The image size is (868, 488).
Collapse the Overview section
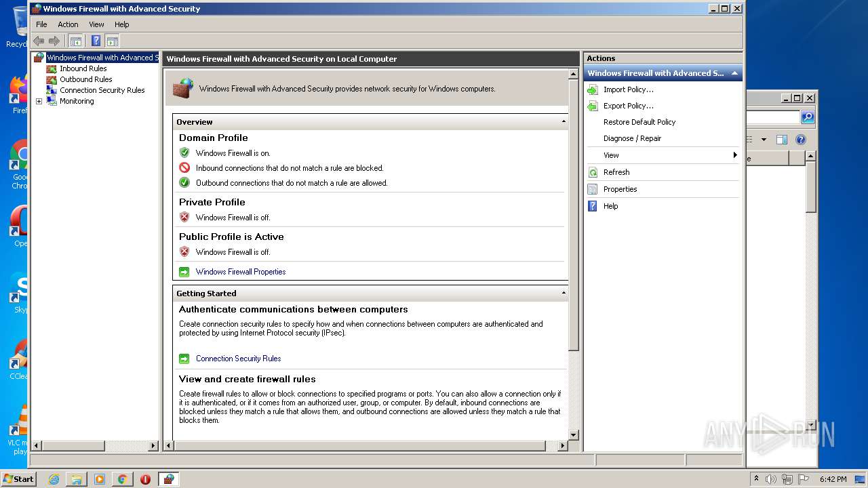[564, 122]
